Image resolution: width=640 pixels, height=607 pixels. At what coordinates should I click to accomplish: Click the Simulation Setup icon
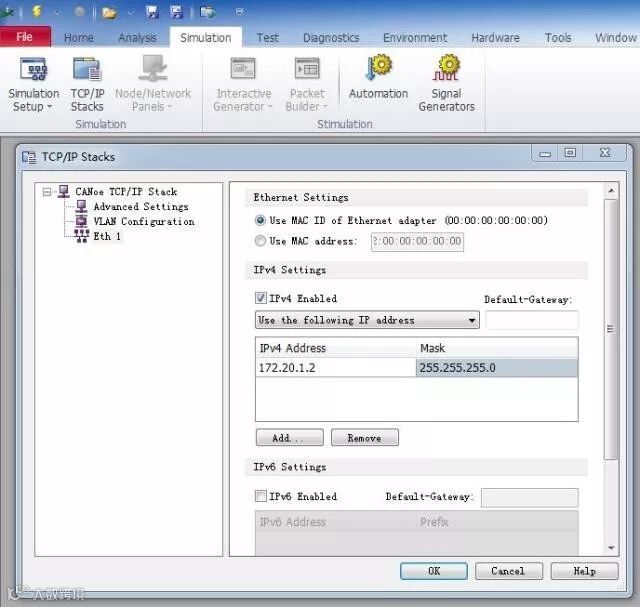[34, 68]
